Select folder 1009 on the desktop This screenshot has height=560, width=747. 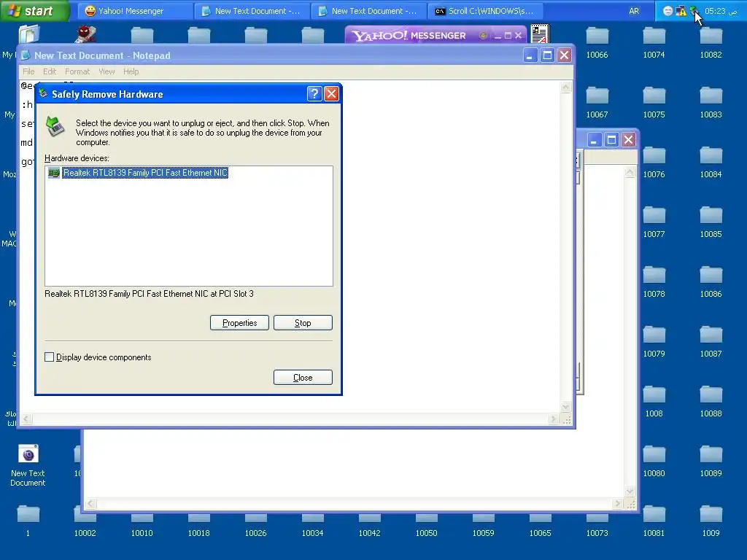pos(711,521)
